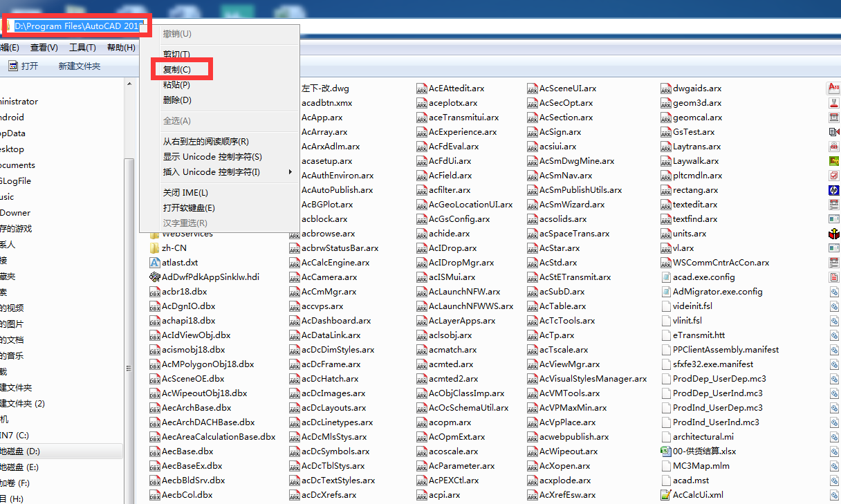Select the acbr18.dbx DBX icon
841x504 pixels.
(155, 292)
